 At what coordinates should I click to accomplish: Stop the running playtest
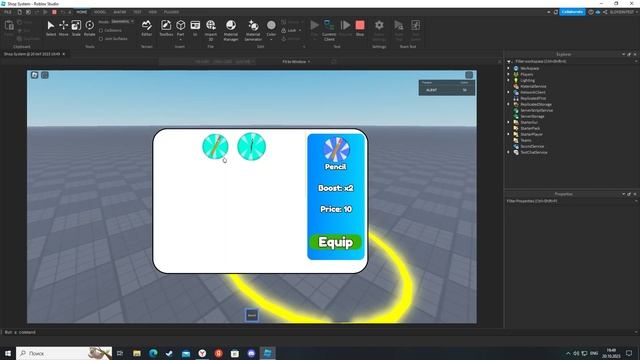tap(360, 28)
